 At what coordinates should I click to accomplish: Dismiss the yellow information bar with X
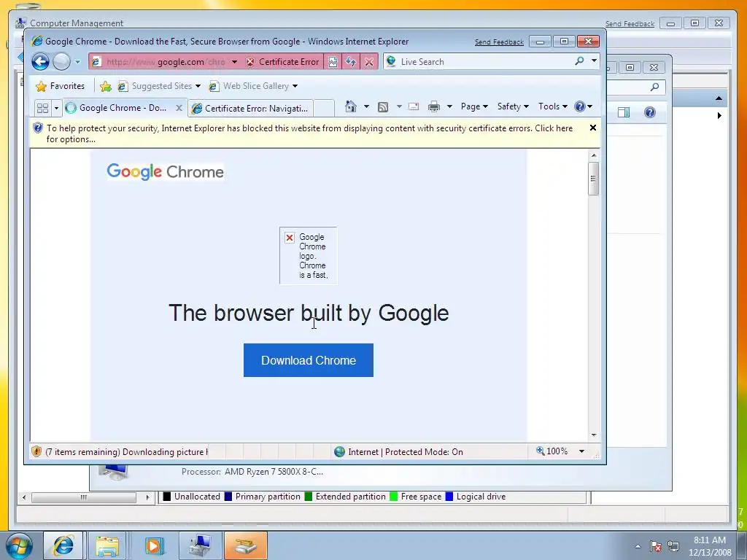(x=593, y=128)
